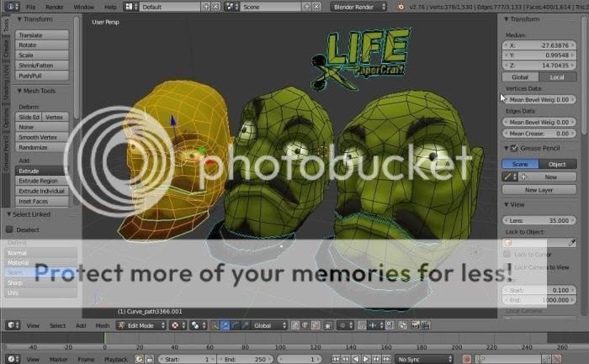Viewport: 589px width, 364px height.
Task: Click the scene browse icon
Action: click(x=231, y=7)
